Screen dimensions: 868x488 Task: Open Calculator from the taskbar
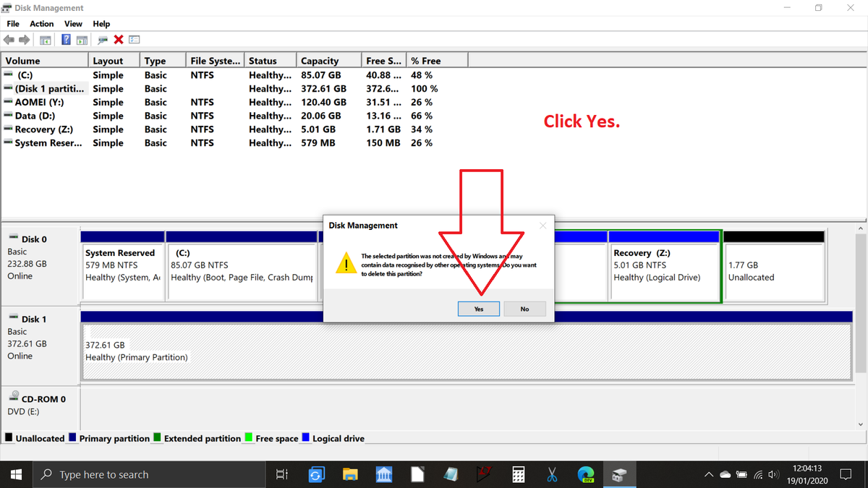[x=518, y=474]
